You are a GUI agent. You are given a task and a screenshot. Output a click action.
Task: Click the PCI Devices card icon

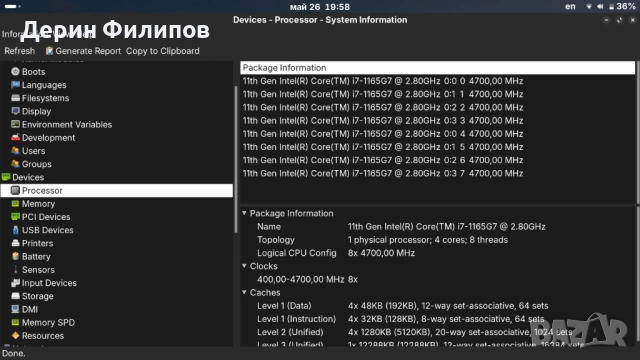pyautogui.click(x=16, y=217)
